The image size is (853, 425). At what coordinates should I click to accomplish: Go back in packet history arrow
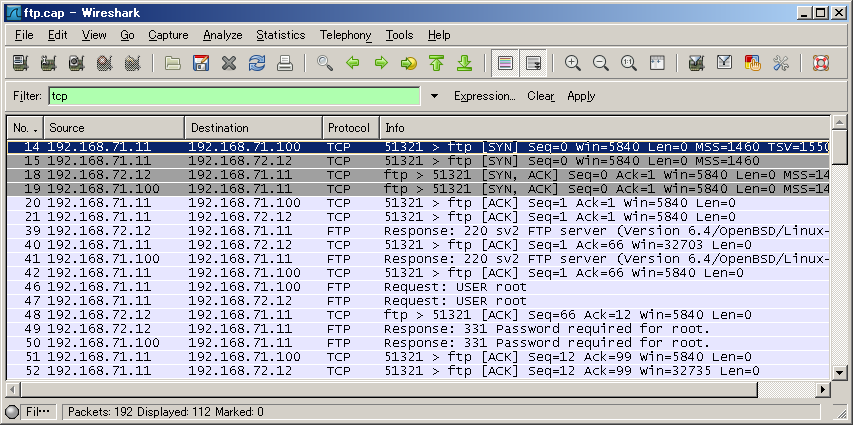[x=353, y=63]
